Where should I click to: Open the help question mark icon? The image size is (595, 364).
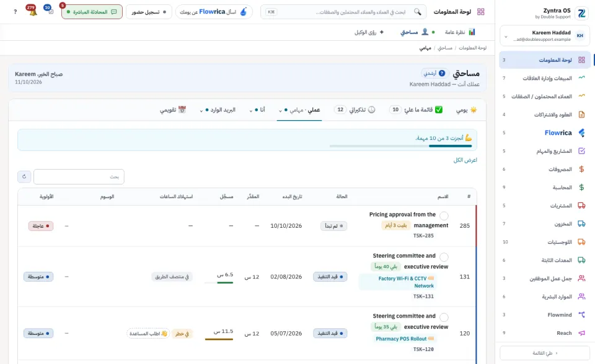click(15, 12)
